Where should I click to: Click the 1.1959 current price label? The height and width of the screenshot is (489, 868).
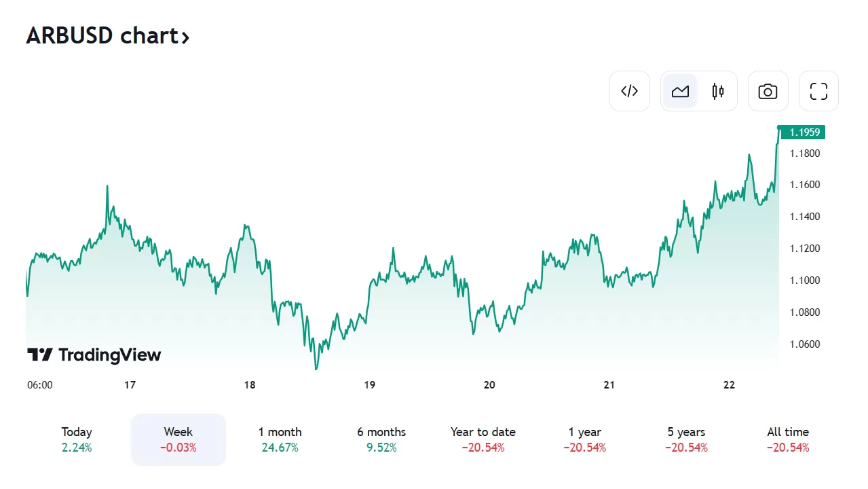tap(803, 132)
